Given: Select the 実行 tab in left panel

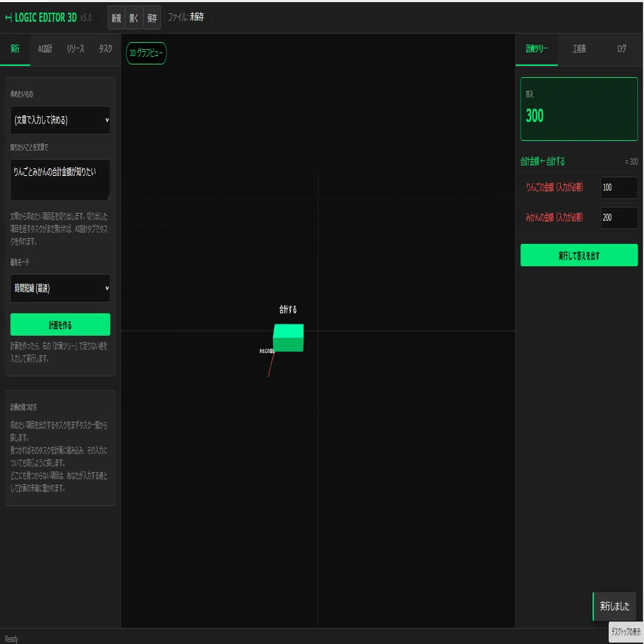Looking at the screenshot, I should [15, 49].
